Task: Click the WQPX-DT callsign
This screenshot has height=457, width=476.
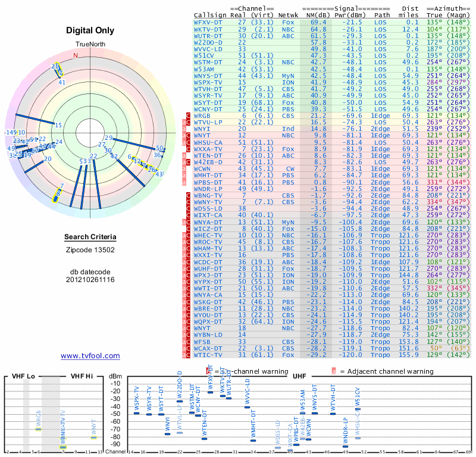Action: click(208, 321)
